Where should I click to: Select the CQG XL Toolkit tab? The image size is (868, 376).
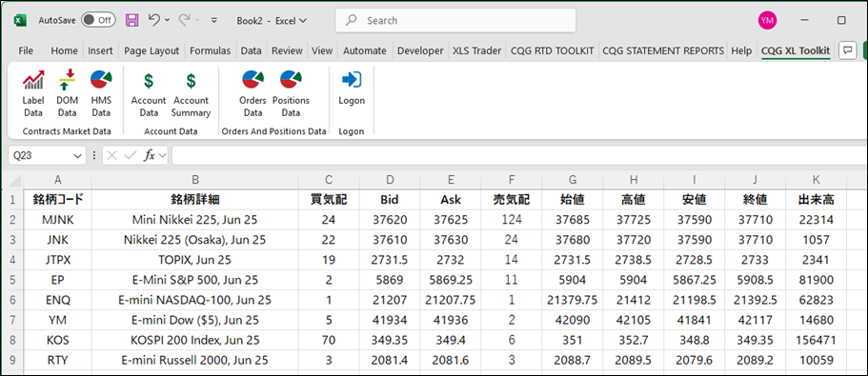coord(796,50)
